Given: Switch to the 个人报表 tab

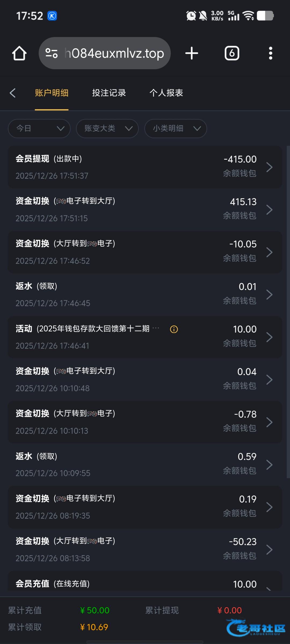Looking at the screenshot, I should click(166, 93).
